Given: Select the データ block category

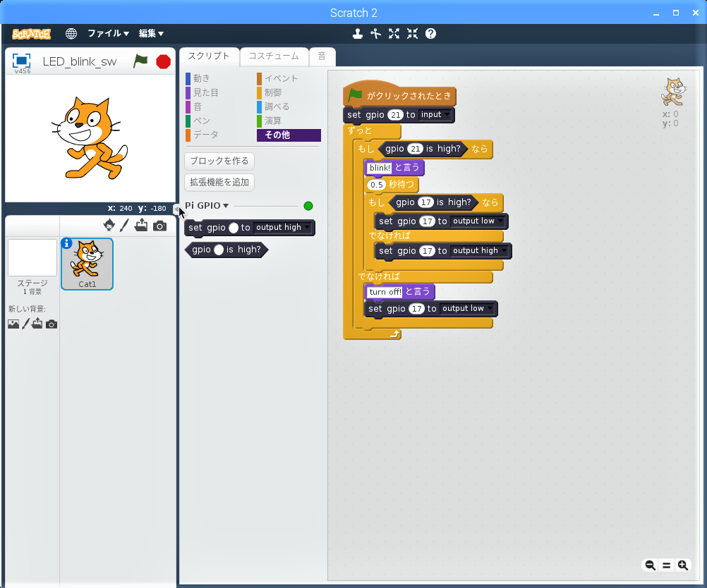Looking at the screenshot, I should coord(203,135).
